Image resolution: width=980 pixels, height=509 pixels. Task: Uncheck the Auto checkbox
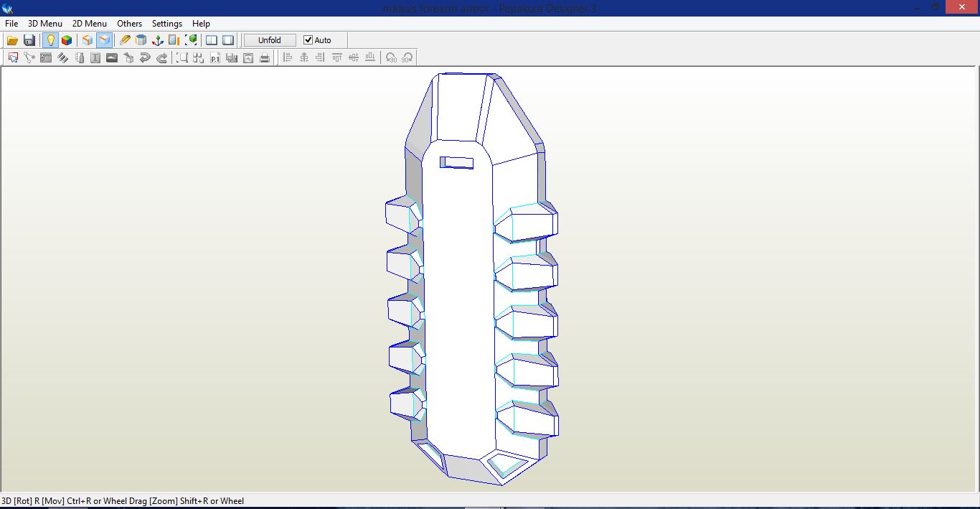pos(308,40)
